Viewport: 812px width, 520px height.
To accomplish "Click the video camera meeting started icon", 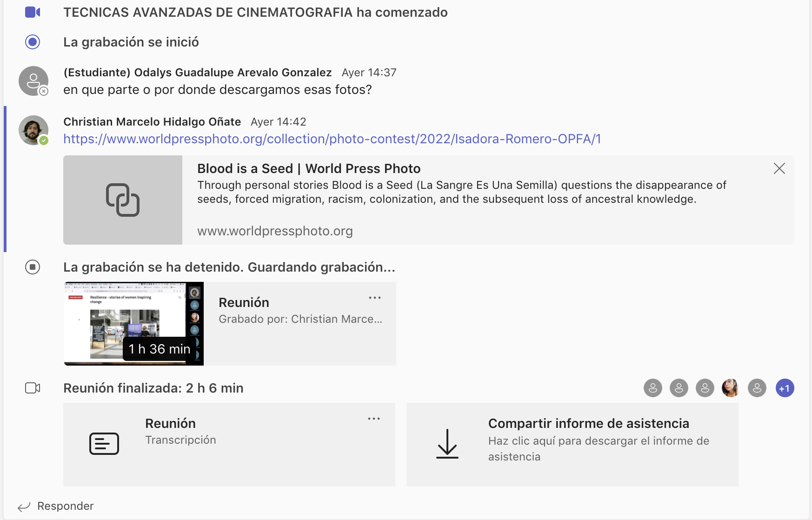I will pos(33,12).
